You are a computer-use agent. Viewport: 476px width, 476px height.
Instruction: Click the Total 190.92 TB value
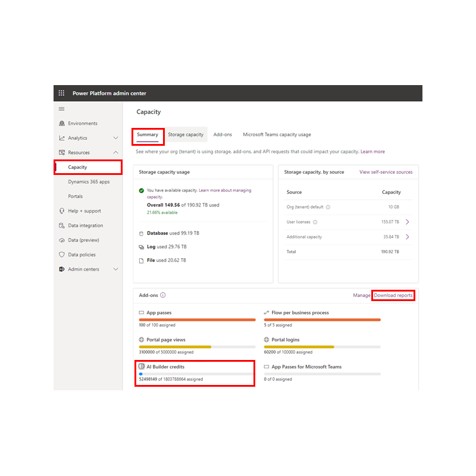390,252
